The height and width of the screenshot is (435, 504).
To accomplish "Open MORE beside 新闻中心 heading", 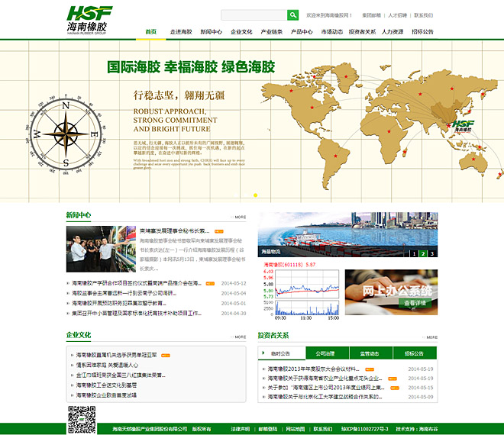I will coord(240,217).
